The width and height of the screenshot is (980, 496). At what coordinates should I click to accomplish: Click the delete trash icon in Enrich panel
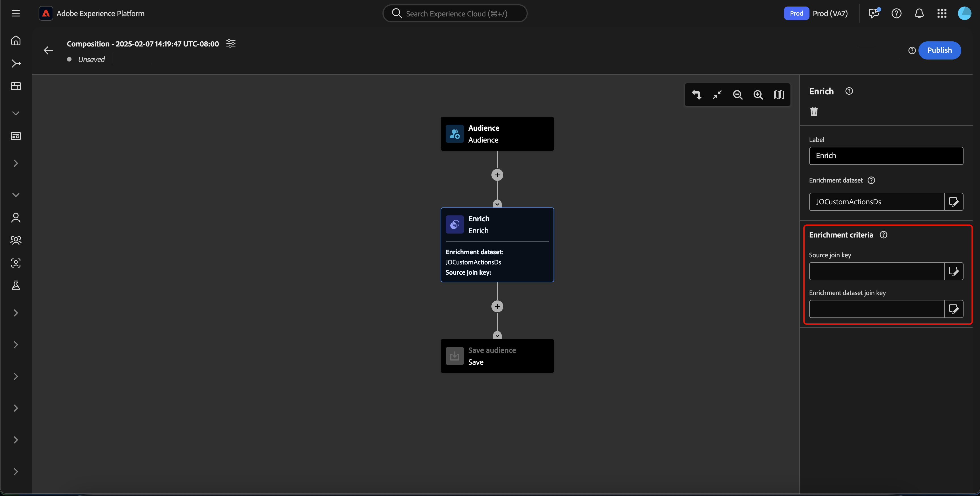(x=814, y=111)
